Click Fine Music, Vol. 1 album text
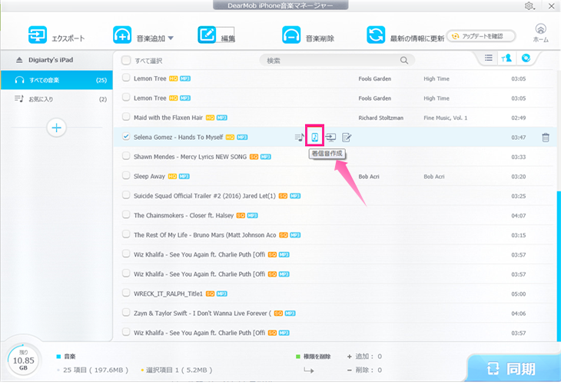Viewport: 561px width, 392px height. pos(446,118)
